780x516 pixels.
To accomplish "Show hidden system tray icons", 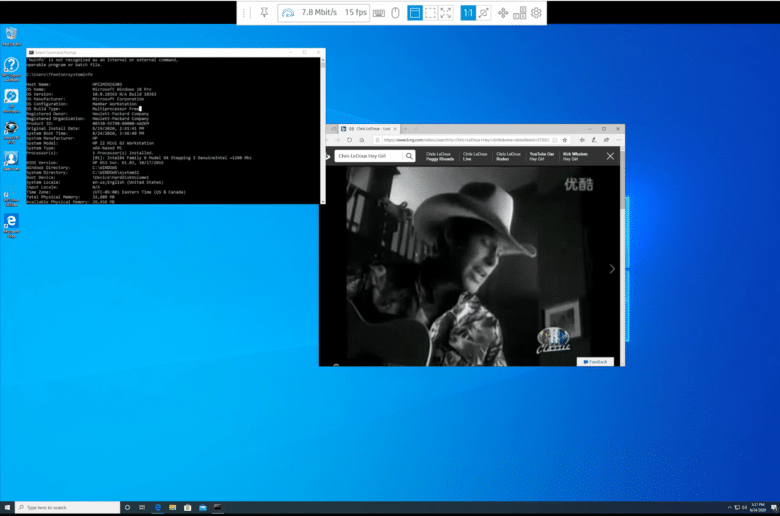I will [729, 508].
